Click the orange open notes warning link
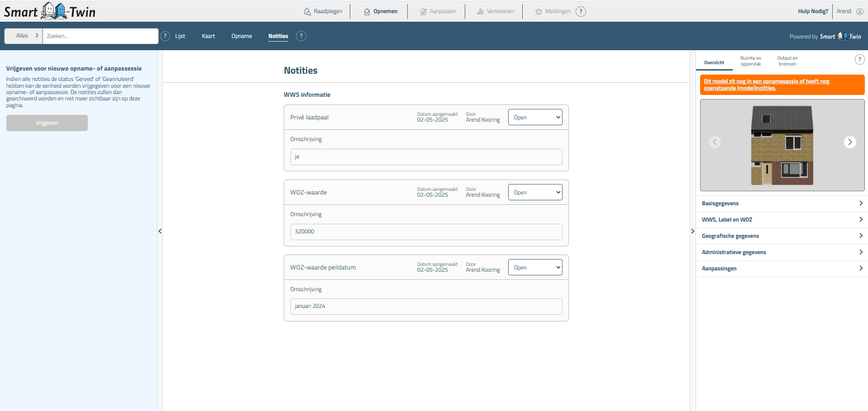This screenshot has height=411, width=868. (766, 85)
